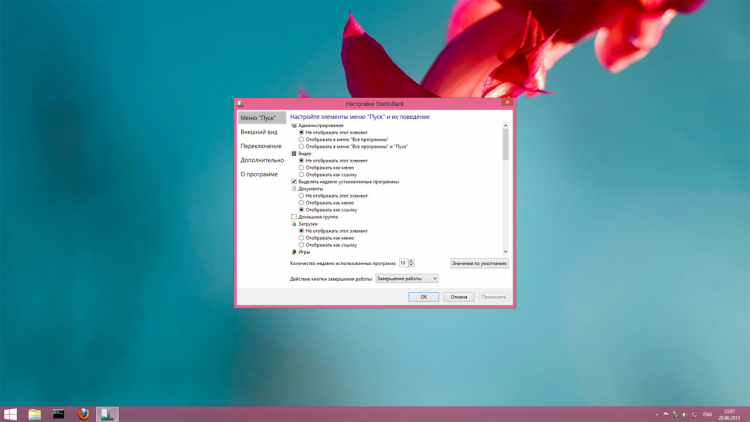Open the volume speaker tray icon
This screenshot has width=750, height=422.
click(x=684, y=415)
